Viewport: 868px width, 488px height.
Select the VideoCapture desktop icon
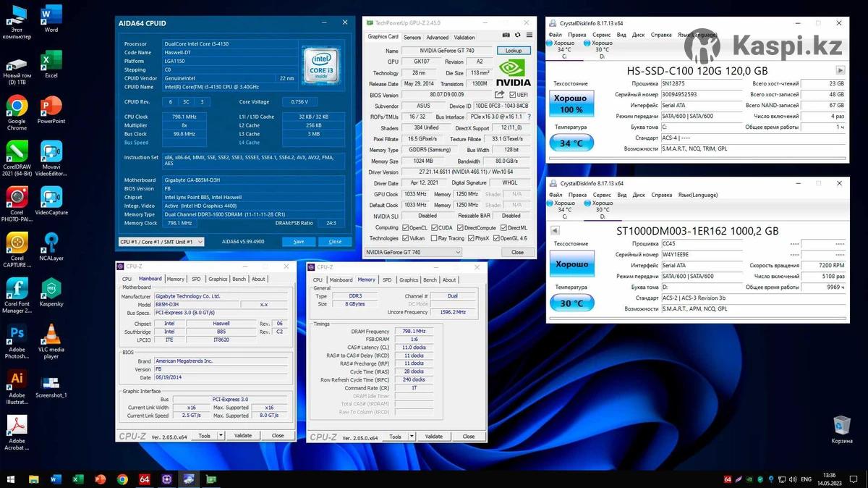[x=51, y=201]
